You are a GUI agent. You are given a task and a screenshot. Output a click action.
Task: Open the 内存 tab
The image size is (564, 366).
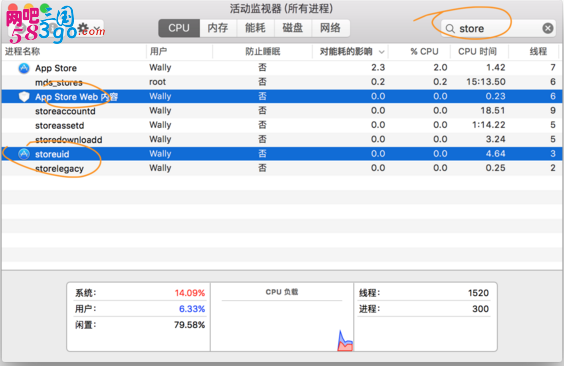[218, 28]
